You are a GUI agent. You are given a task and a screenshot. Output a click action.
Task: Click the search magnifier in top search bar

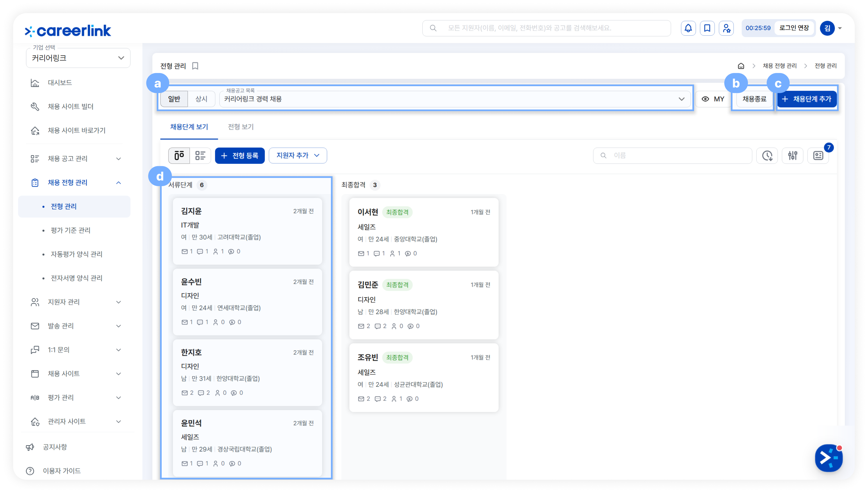pos(433,28)
